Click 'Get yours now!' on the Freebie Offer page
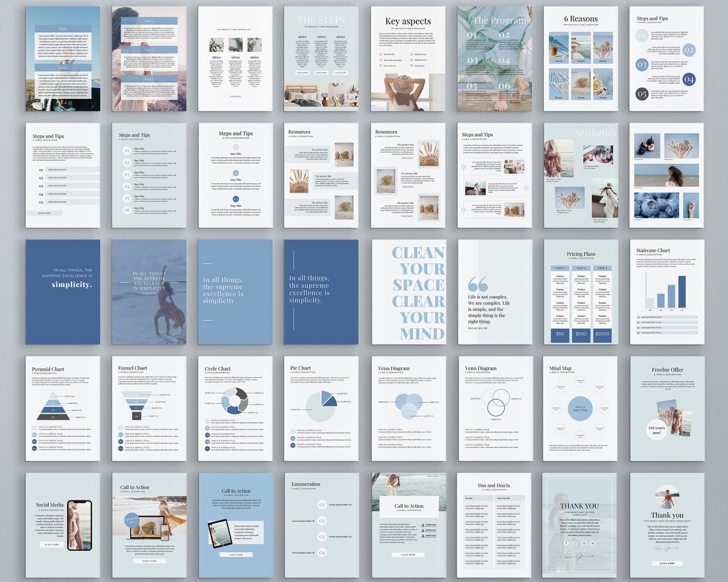Viewport: 728px width, 582px height. point(657,430)
